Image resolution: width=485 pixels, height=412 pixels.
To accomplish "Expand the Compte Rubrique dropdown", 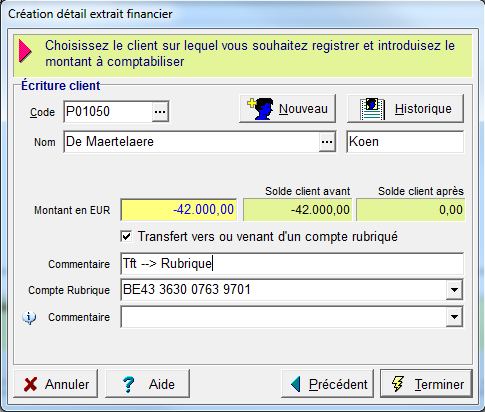I will [x=454, y=290].
